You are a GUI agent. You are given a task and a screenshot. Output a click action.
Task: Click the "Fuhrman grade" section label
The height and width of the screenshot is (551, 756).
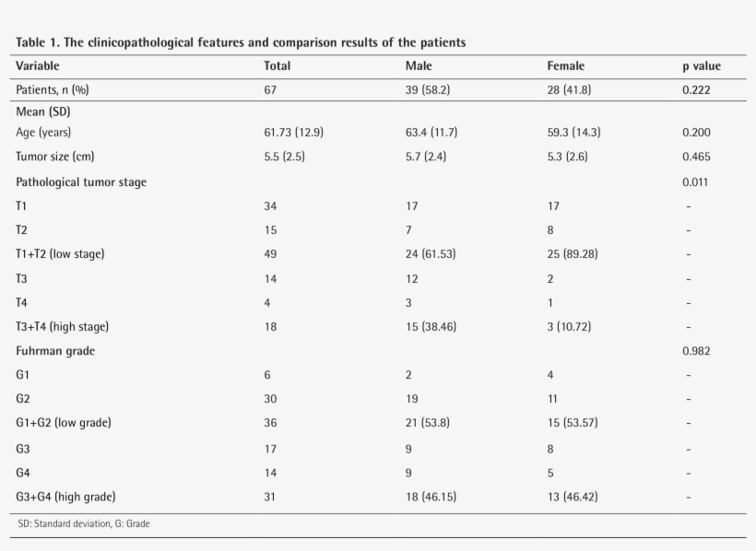(x=55, y=351)
